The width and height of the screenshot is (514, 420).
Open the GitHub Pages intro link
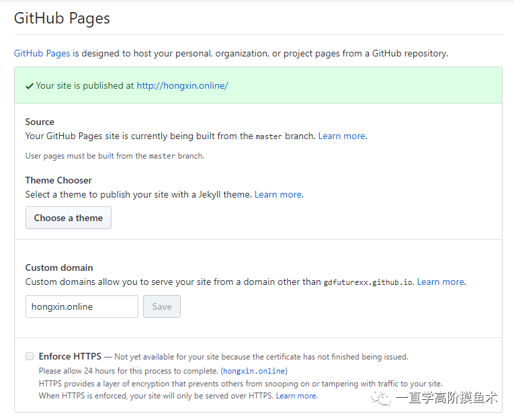(42, 53)
